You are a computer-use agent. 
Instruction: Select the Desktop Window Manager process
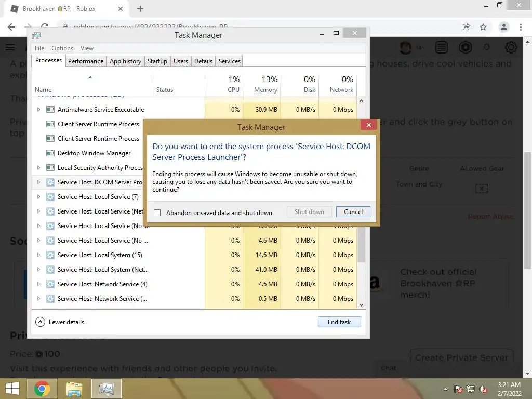tap(94, 153)
